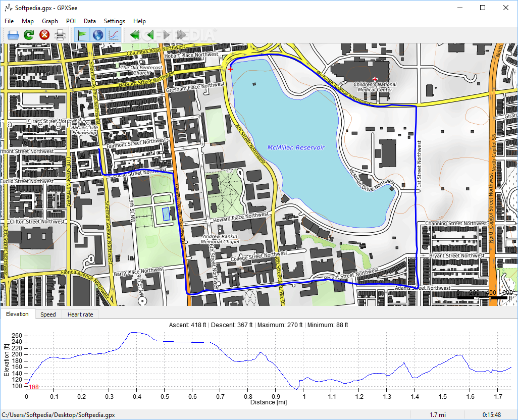Click the 1.7 mi distance in status bar
This screenshot has width=518, height=420.
[x=437, y=415]
